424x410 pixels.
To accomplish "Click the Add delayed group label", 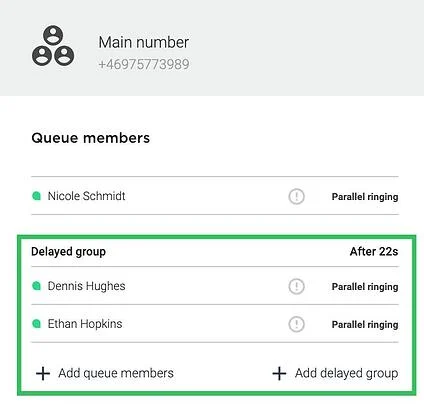I will (x=346, y=373).
